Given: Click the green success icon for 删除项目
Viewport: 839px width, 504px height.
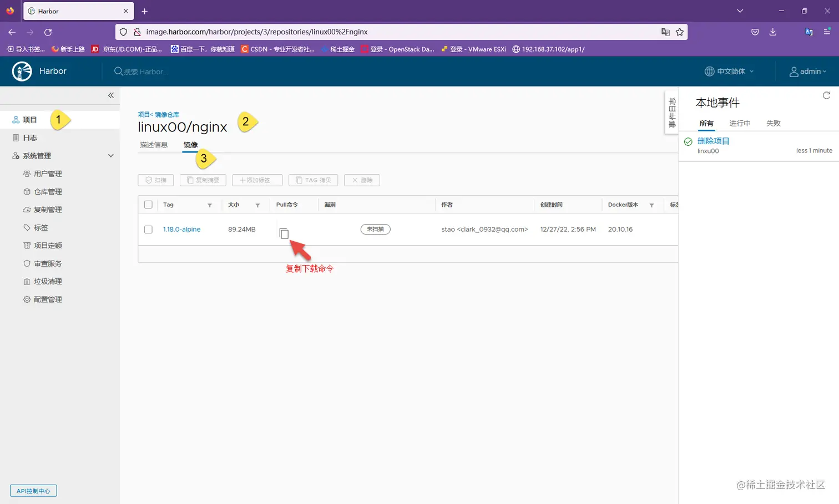Looking at the screenshot, I should pyautogui.click(x=688, y=141).
